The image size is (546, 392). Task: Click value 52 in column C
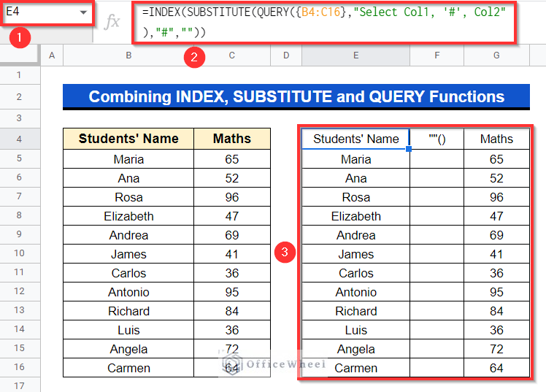pyautogui.click(x=232, y=178)
